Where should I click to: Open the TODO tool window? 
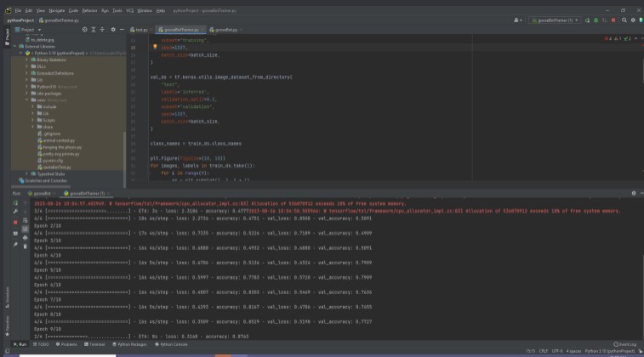(41, 344)
